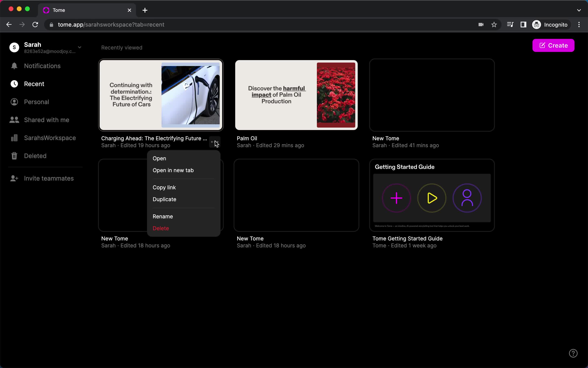Click the Shared with me people icon
The height and width of the screenshot is (368, 588).
[14, 120]
